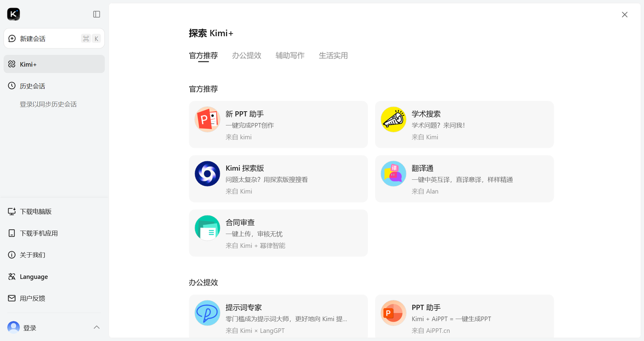Click the 翻译通 chat bubble icon

coord(393,174)
